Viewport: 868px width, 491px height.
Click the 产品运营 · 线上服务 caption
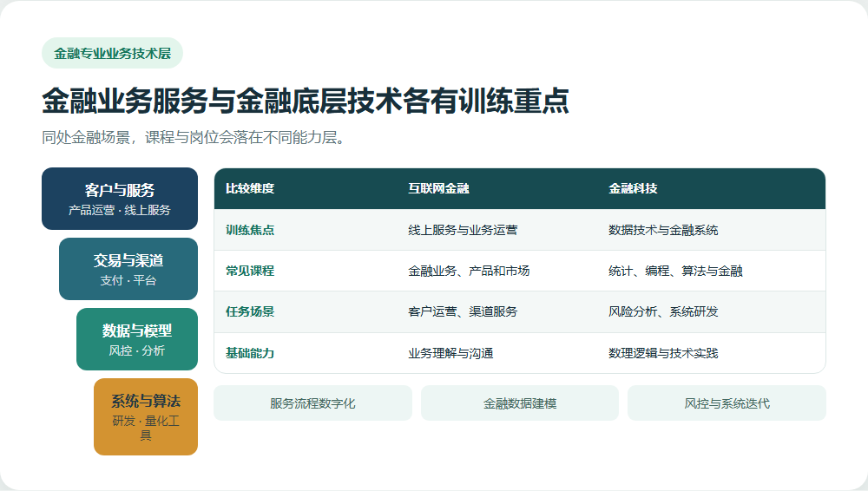(x=120, y=210)
